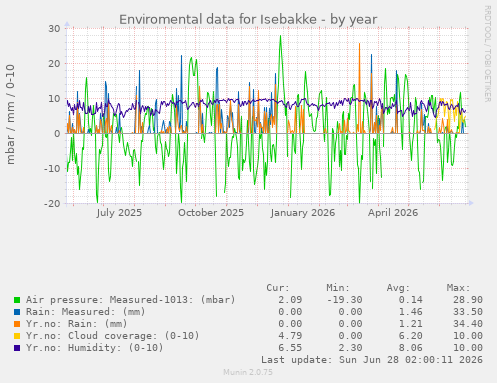Click Air pressure minimum value -19.30
Image resolution: width=497 pixels, height=383 pixels.
344,300
